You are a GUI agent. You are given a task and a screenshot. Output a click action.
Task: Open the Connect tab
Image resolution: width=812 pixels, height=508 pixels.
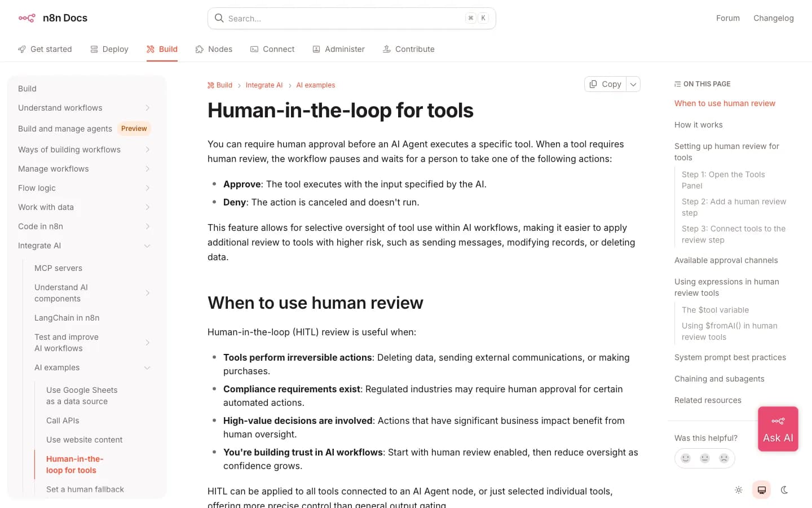click(272, 49)
